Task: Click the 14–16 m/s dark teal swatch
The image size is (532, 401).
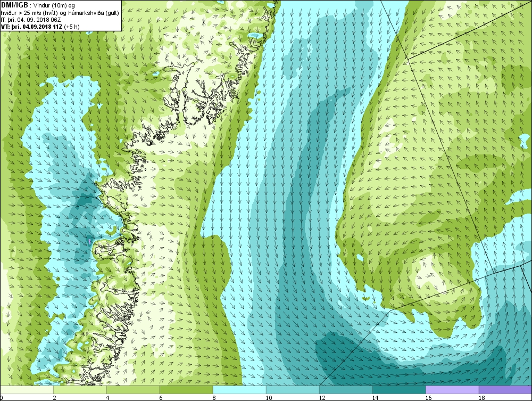Action: pyautogui.click(x=399, y=390)
